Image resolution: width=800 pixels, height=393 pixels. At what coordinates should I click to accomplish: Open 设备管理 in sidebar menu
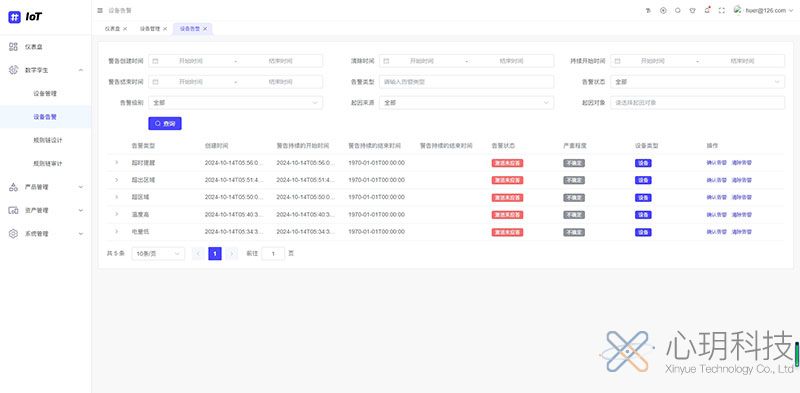[x=45, y=93]
